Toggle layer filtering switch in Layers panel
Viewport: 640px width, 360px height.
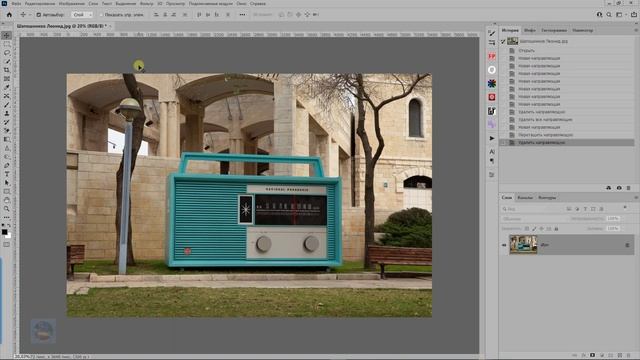pos(625,208)
